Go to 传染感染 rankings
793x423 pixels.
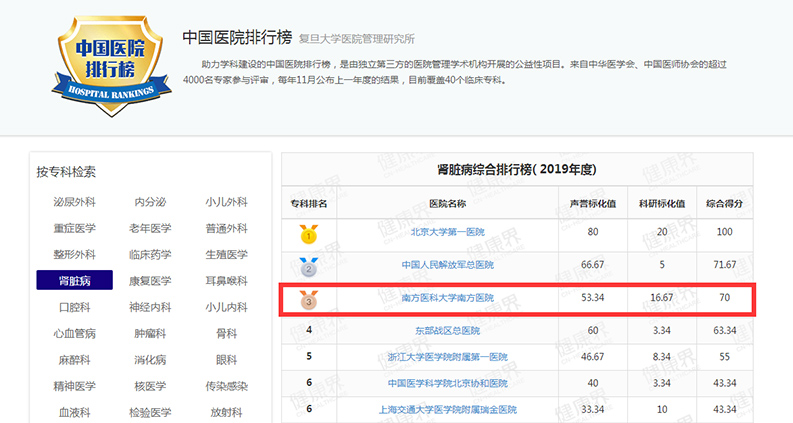227,386
